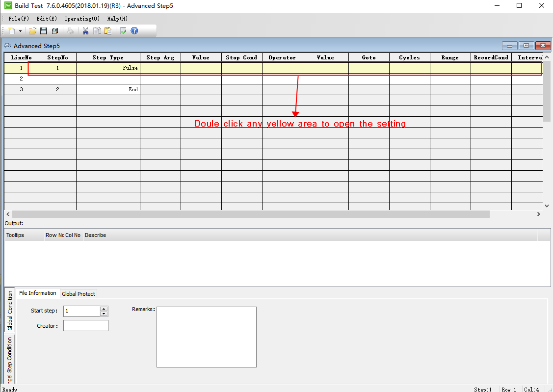Image resolution: width=553 pixels, height=392 pixels.
Task: Select line number 3 row cell
Action: (x=22, y=90)
